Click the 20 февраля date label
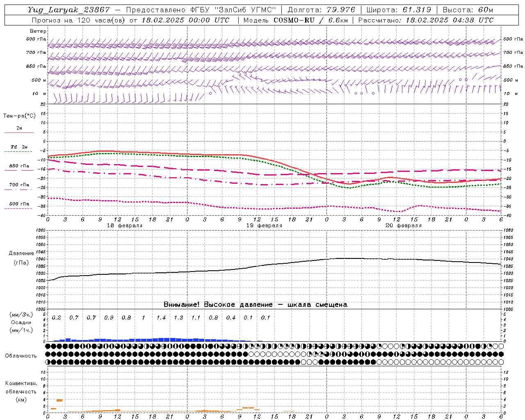This screenshot has height=420, width=525. pyautogui.click(x=404, y=226)
